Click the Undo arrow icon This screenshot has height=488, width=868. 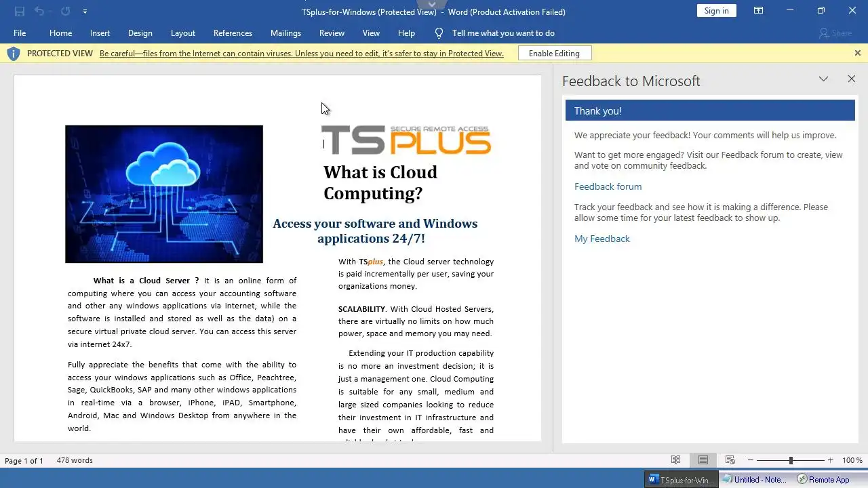pos(39,11)
